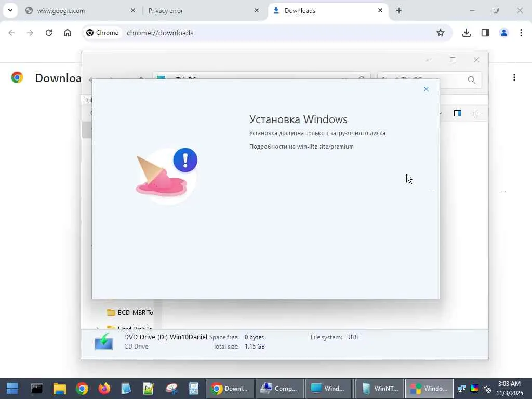The width and height of the screenshot is (532, 399).
Task: Click "DVD Drive (D:) Win10Daniel" text
Action: click(166, 337)
